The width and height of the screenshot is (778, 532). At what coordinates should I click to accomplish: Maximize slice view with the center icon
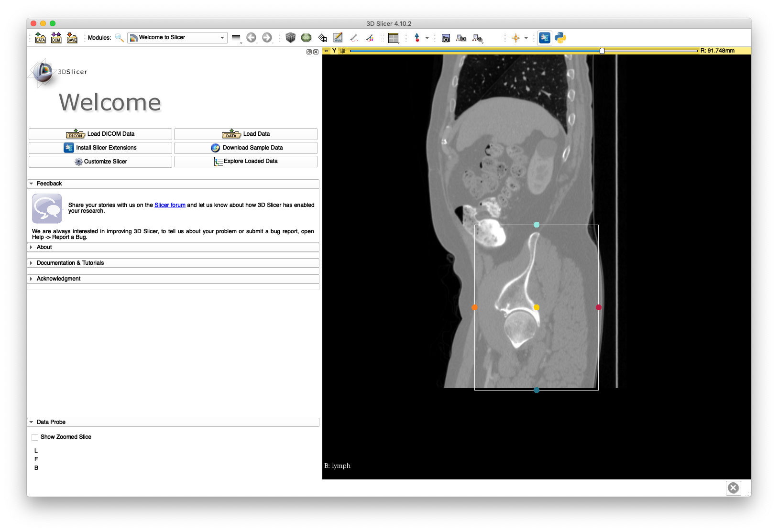pyautogui.click(x=342, y=51)
